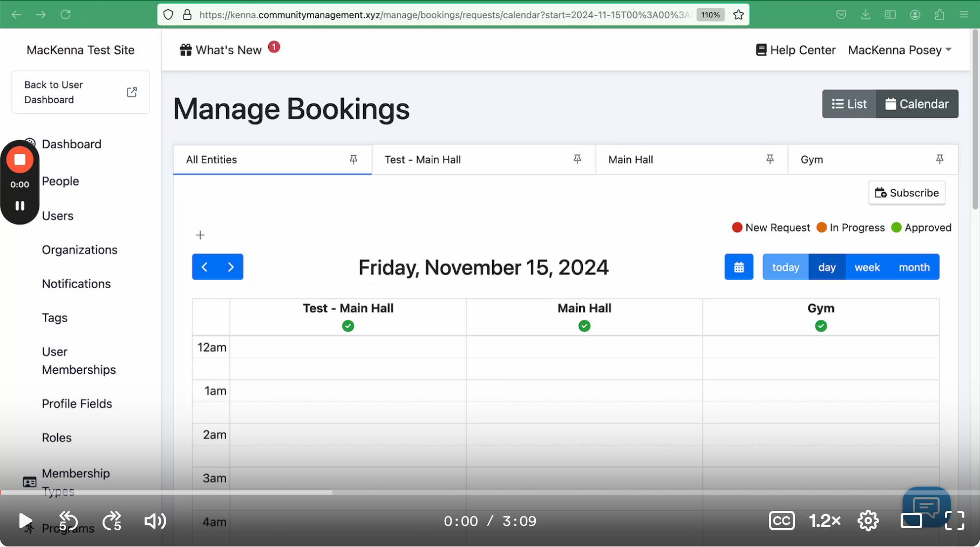Open Dashboard in sidebar
The width and height of the screenshot is (980, 547).
71,144
